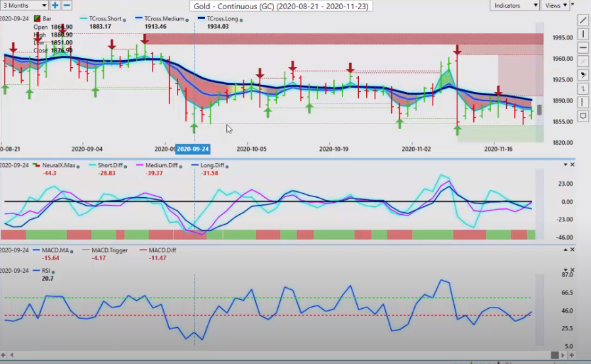Select the fill/line marker drawing tool

(x=583, y=75)
